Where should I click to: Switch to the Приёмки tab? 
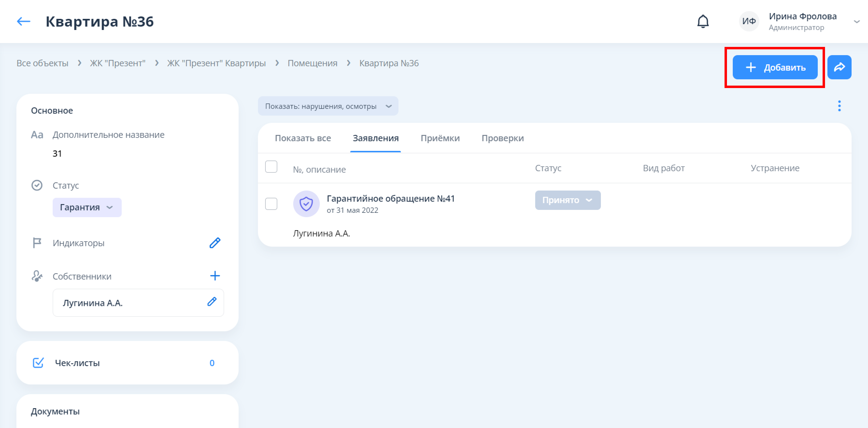(x=440, y=138)
